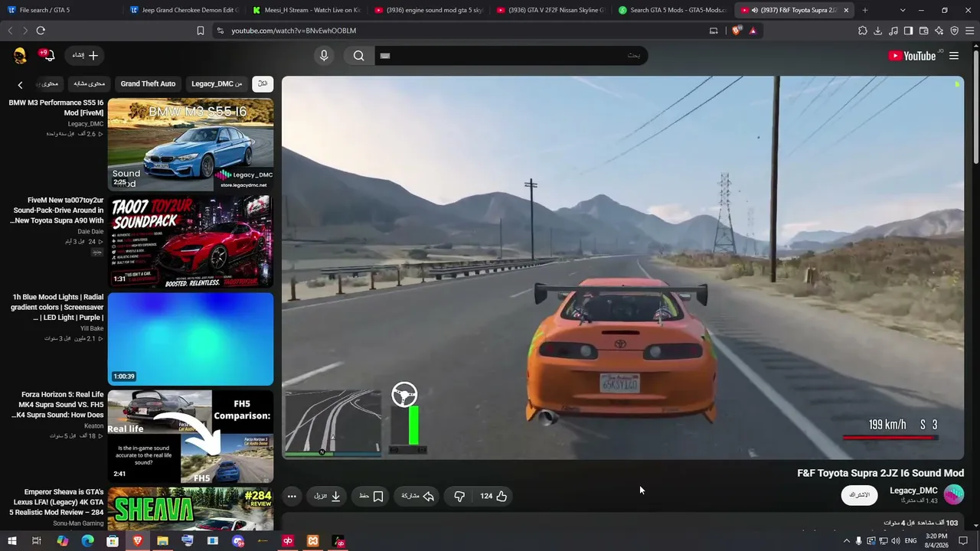The width and height of the screenshot is (980, 551).
Task: Select the 'Grand Theft Auto' filter chip
Action: 148,83
